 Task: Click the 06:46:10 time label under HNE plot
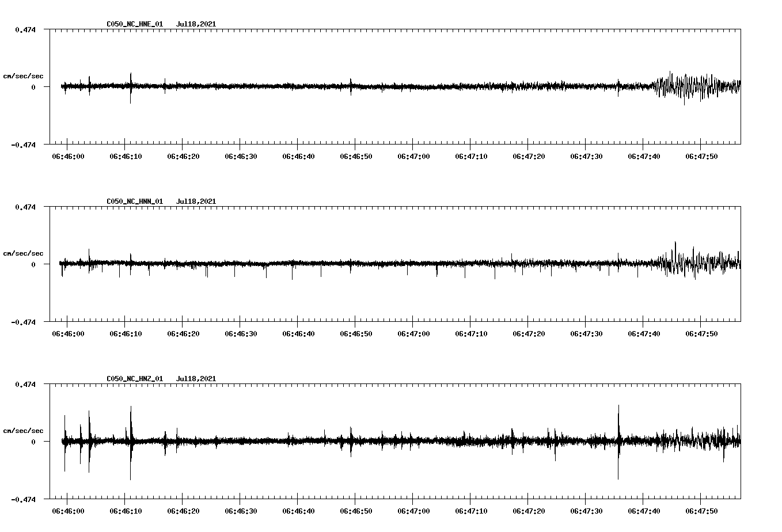[x=126, y=157]
